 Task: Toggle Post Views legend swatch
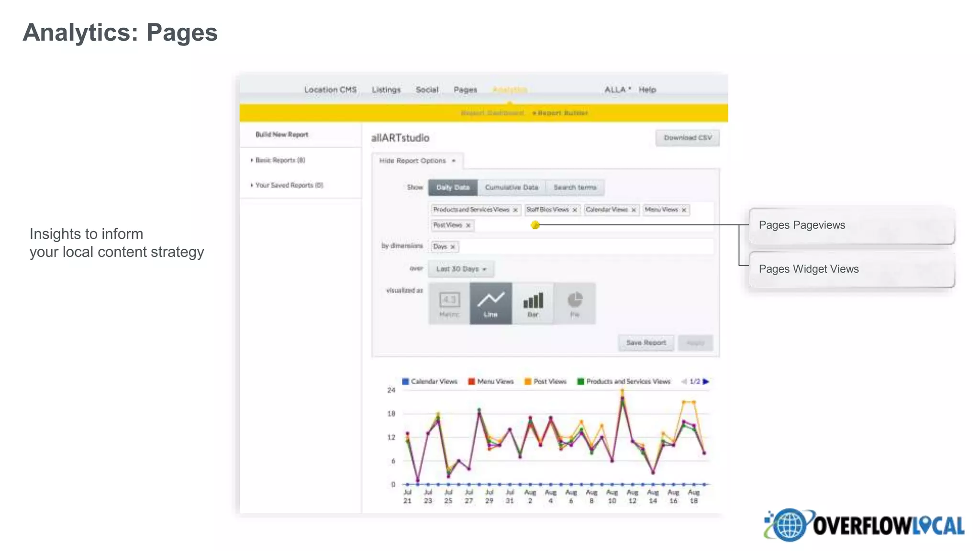[528, 381]
